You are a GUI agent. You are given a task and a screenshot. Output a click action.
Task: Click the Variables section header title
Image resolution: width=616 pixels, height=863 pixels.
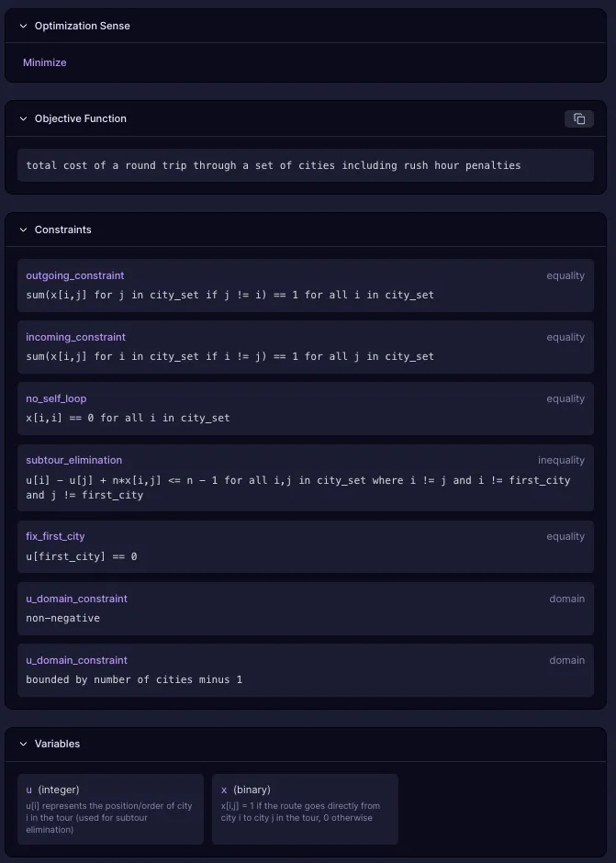pyautogui.click(x=57, y=744)
